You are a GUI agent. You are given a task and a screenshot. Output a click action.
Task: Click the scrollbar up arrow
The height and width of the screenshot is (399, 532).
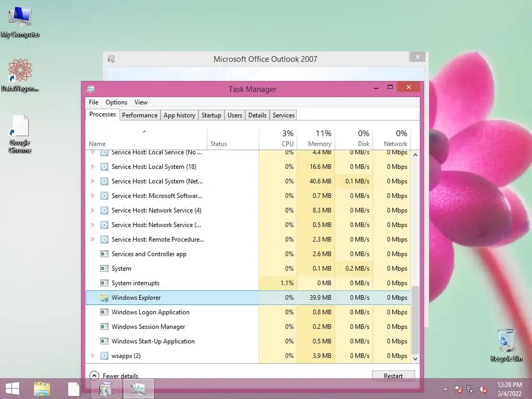click(415, 155)
